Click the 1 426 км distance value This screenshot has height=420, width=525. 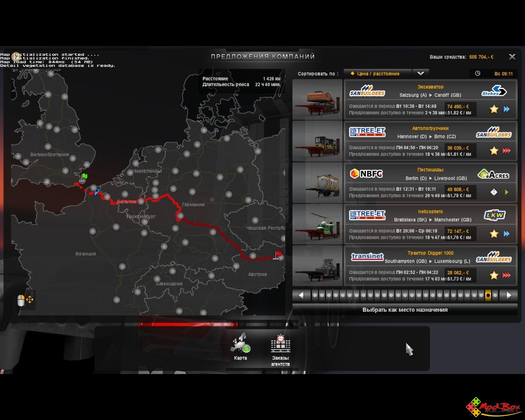point(272,79)
